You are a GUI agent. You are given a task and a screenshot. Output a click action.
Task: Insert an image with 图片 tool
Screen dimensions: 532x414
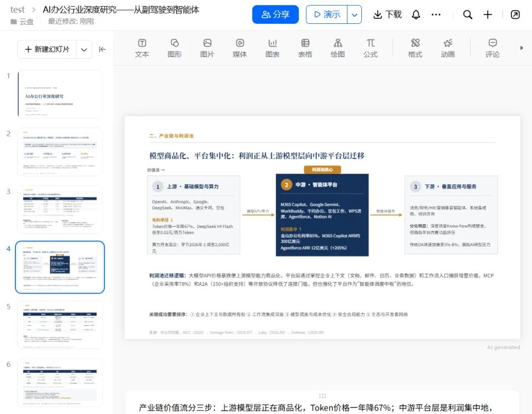207,48
